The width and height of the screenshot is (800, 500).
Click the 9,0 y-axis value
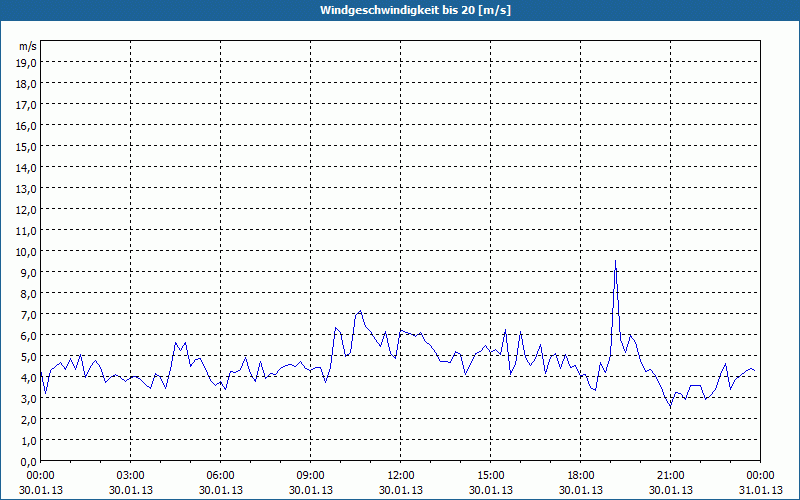(x=29, y=272)
